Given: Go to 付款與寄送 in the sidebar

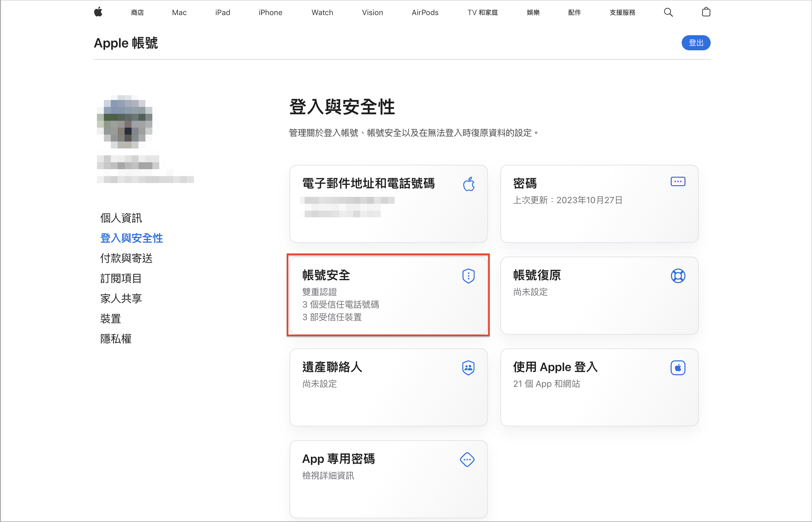Looking at the screenshot, I should (126, 258).
